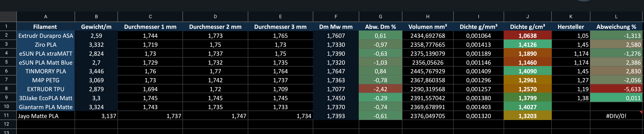Click volume value '2434,692768'
This screenshot has width=644, height=134.
tap(428, 36)
